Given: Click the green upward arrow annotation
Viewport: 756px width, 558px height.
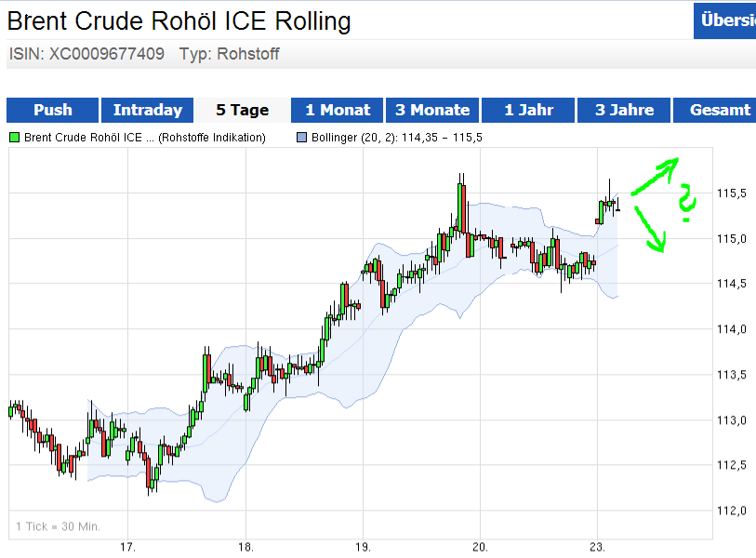Looking at the screenshot, I should [x=657, y=175].
